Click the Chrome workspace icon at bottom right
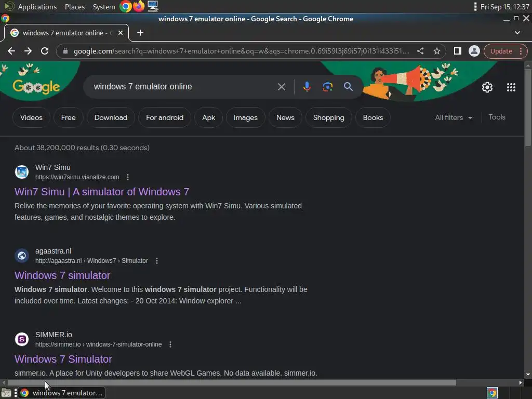The image size is (532, 399). click(x=493, y=393)
